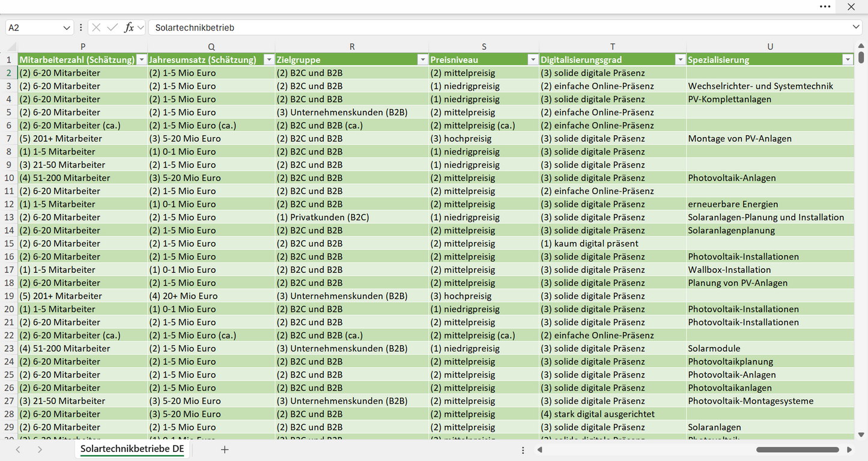Expand the formula bar with chevron
This screenshot has width=868, height=461.
(856, 28)
